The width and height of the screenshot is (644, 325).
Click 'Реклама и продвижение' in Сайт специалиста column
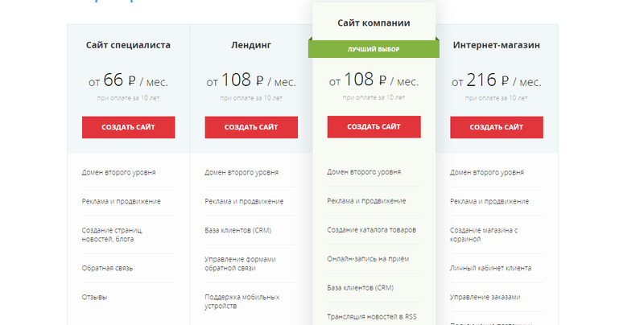(122, 201)
